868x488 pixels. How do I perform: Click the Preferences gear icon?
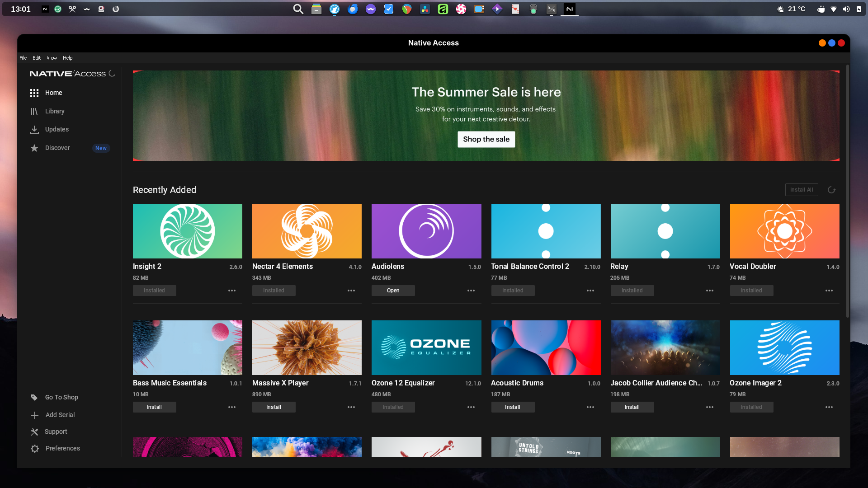tap(35, 449)
